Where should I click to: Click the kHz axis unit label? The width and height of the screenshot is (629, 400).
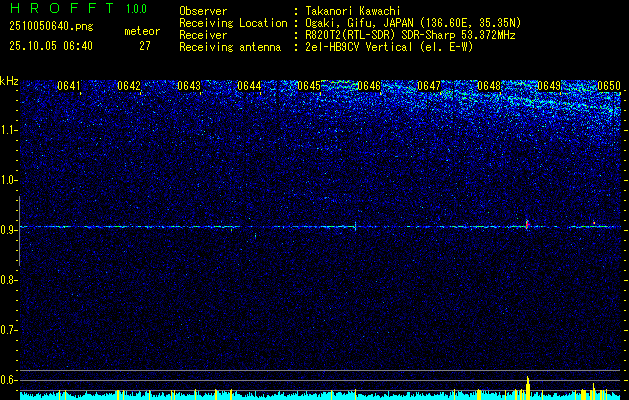tap(9, 81)
